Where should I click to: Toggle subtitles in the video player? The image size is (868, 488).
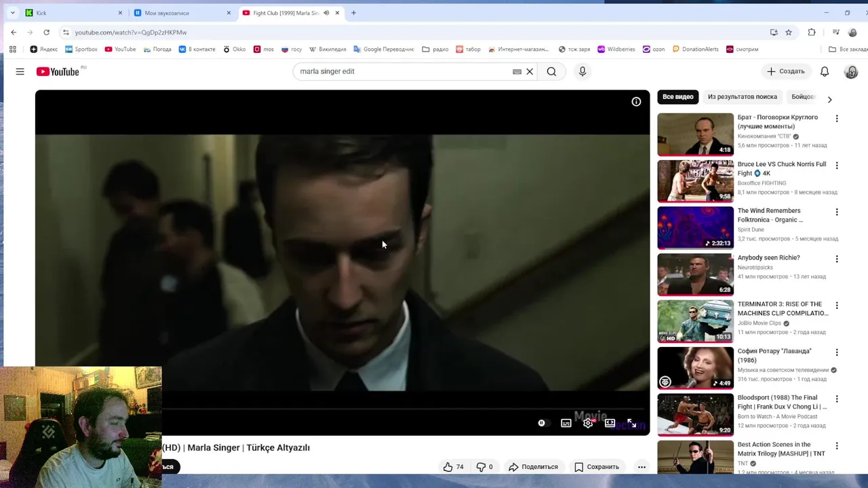click(566, 423)
